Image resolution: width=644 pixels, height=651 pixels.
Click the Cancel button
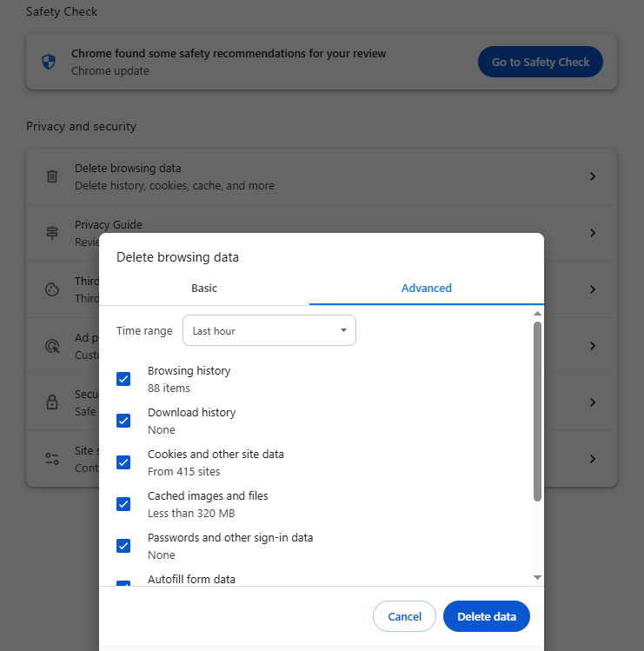coord(404,616)
